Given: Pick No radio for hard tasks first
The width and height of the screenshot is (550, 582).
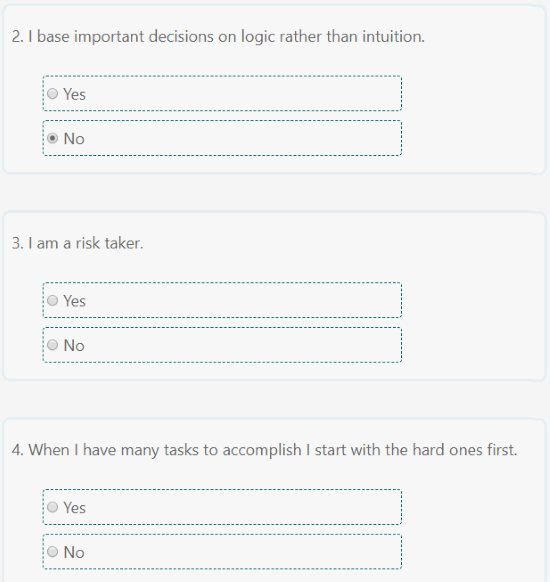Looking at the screenshot, I should point(53,552).
